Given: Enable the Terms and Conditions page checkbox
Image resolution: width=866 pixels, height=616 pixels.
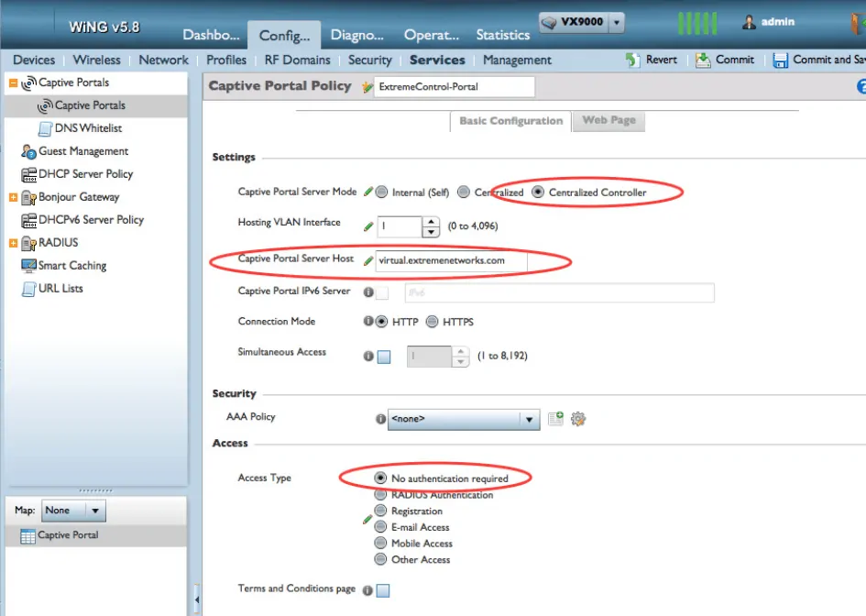Looking at the screenshot, I should click(x=382, y=590).
